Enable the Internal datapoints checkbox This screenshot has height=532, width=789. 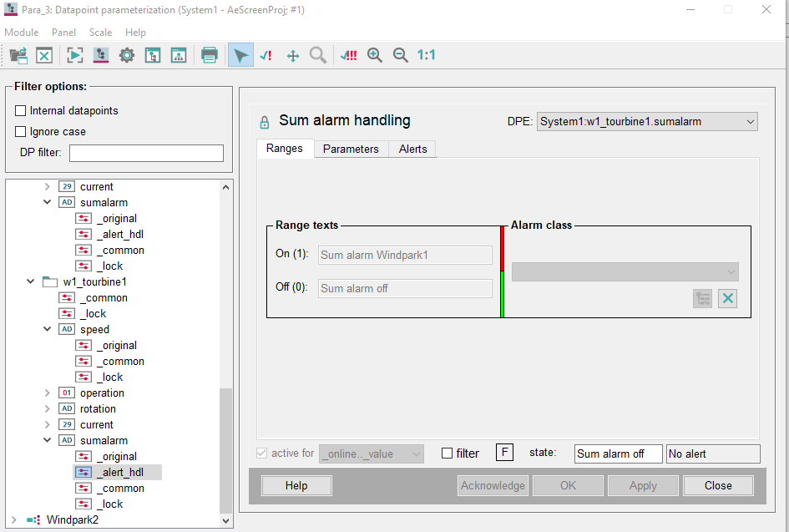coord(21,111)
